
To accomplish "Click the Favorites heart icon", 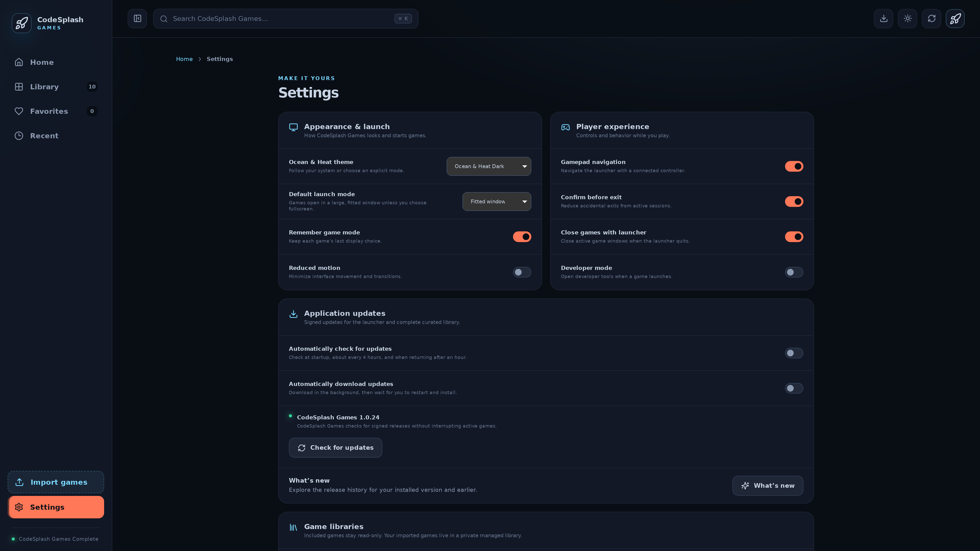I will click(x=19, y=111).
